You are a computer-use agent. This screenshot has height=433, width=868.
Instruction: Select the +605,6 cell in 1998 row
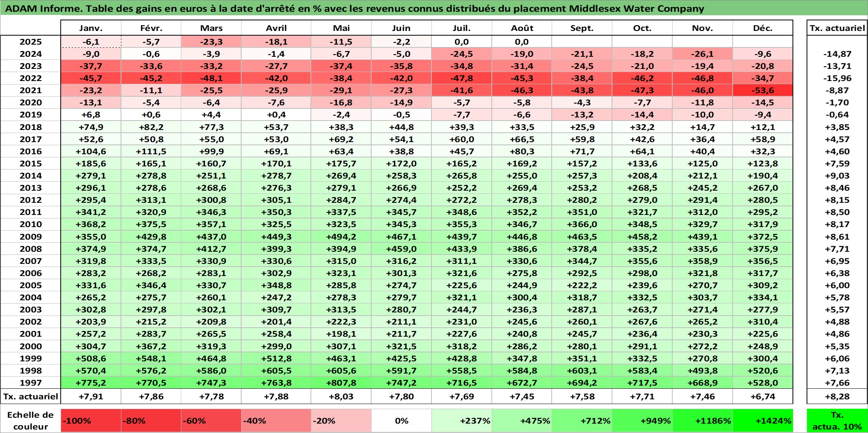tap(341, 371)
